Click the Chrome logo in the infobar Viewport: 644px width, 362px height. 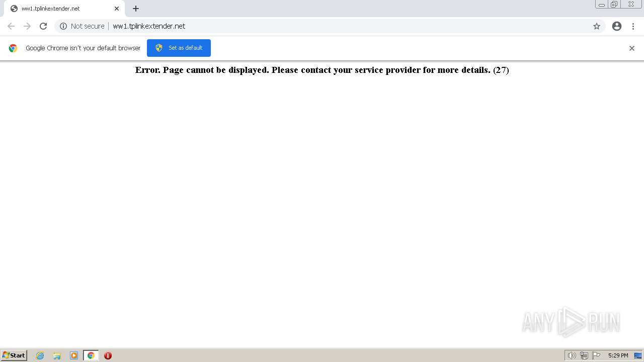(x=13, y=48)
